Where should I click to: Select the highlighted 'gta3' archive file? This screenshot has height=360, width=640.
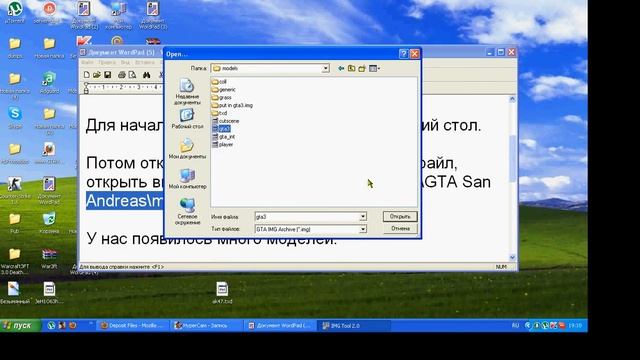click(221, 129)
